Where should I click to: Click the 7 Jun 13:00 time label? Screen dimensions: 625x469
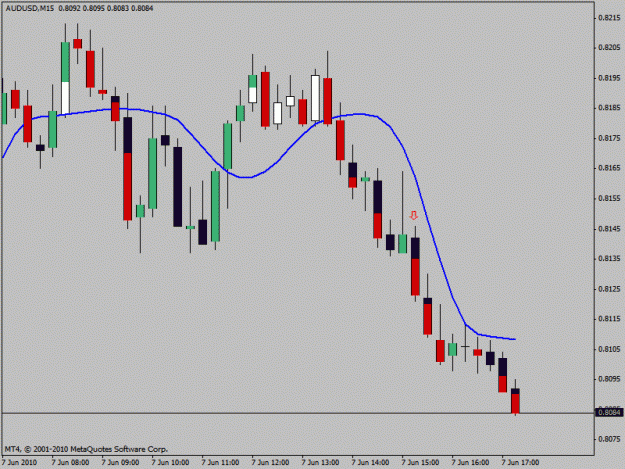[x=320, y=462]
